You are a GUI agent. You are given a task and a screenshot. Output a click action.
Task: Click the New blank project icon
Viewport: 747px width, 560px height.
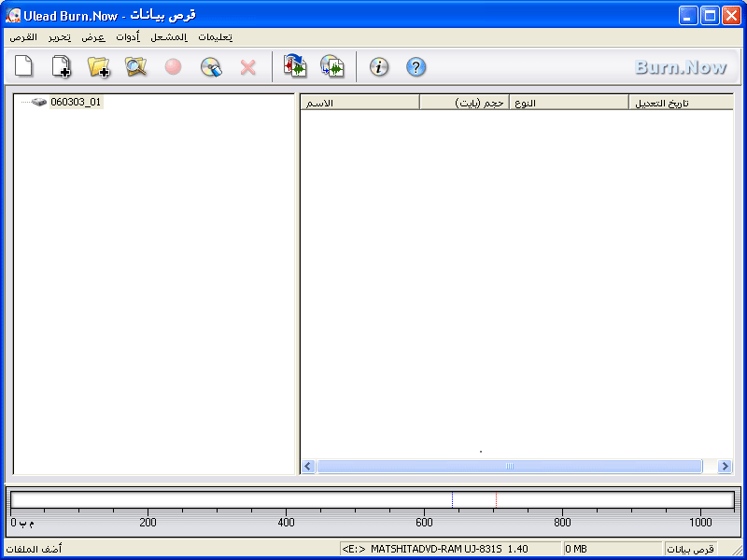[x=23, y=66]
